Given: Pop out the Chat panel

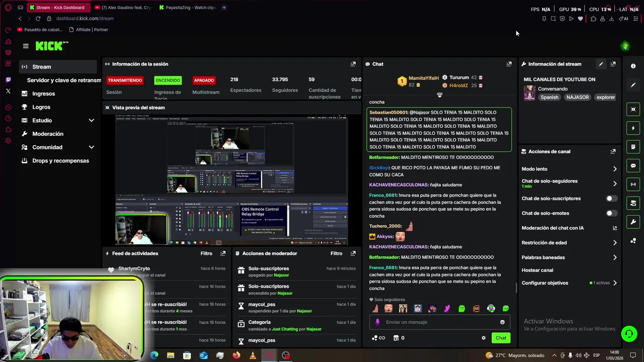Looking at the screenshot, I should click(x=509, y=64).
